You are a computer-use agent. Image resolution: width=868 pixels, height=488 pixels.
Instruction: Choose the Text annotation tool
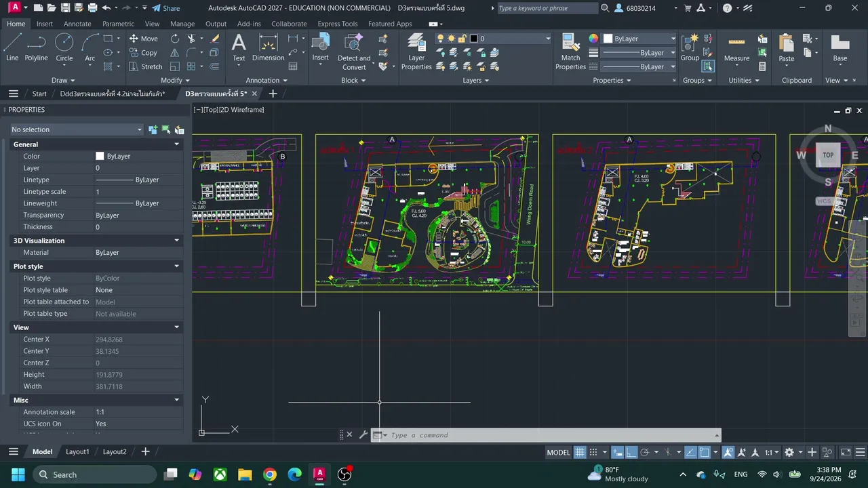click(x=239, y=48)
